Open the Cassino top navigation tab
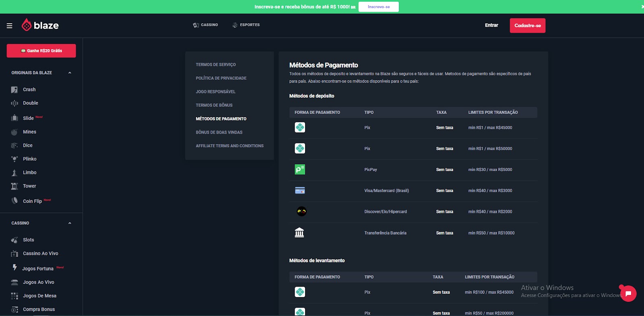The width and height of the screenshot is (644, 316). coord(205,25)
